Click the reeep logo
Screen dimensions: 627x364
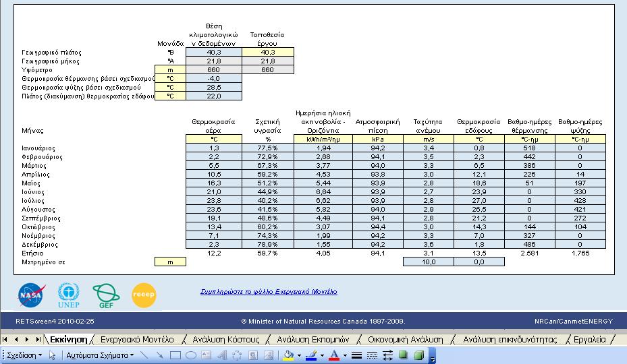[144, 295]
